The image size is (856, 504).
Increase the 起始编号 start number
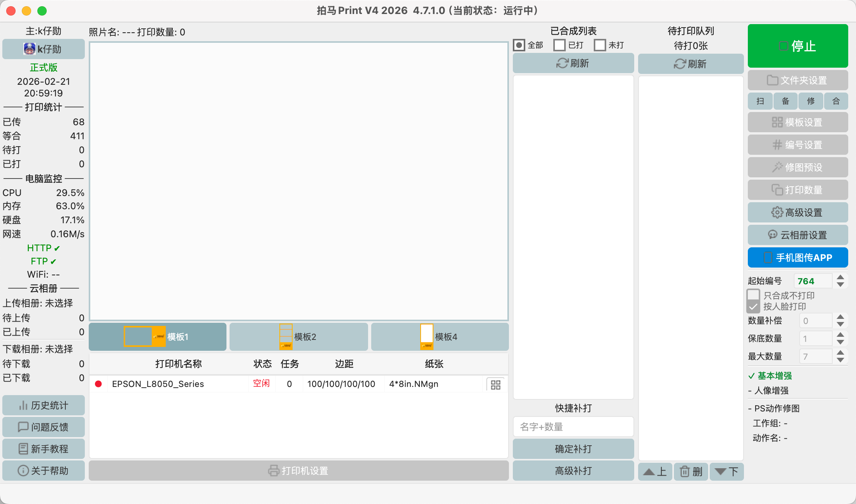tap(840, 277)
